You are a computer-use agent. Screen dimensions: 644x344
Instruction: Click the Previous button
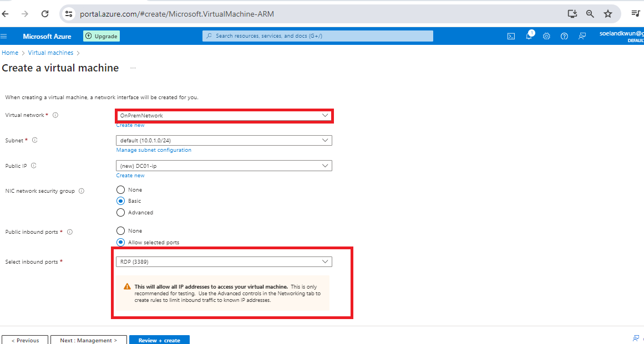pos(25,340)
